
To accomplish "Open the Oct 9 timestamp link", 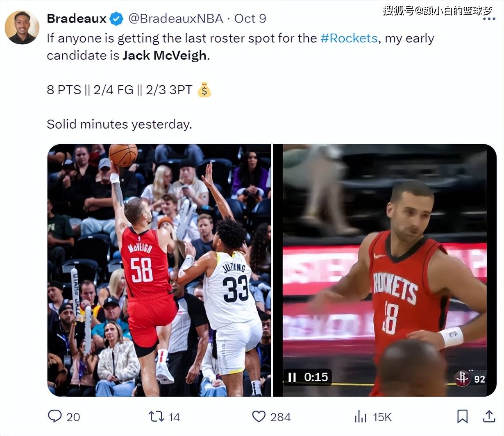I will point(250,19).
